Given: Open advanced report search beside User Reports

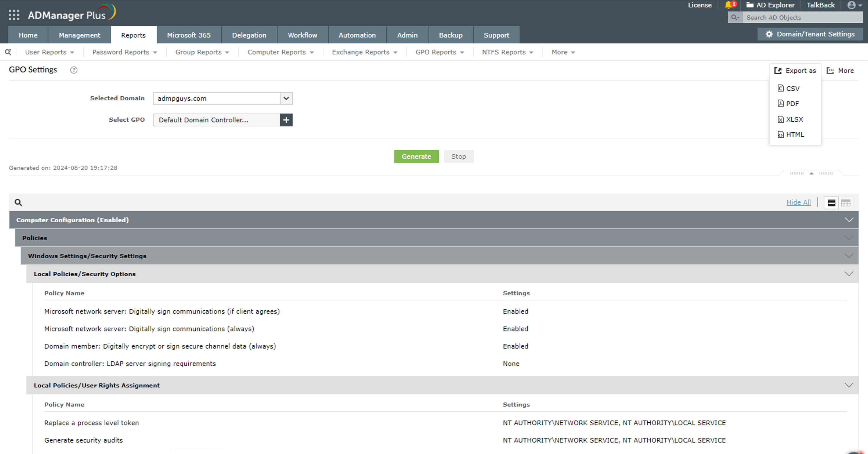Looking at the screenshot, I should tap(8, 52).
